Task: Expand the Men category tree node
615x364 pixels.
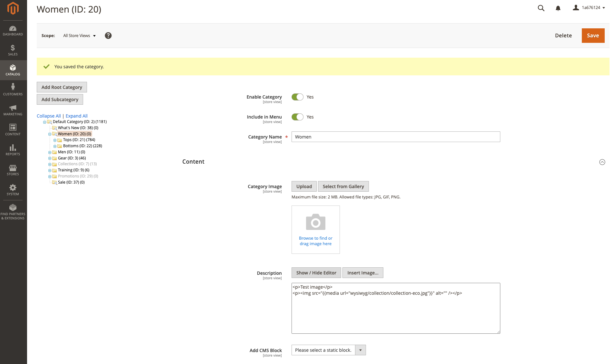Action: tap(50, 152)
